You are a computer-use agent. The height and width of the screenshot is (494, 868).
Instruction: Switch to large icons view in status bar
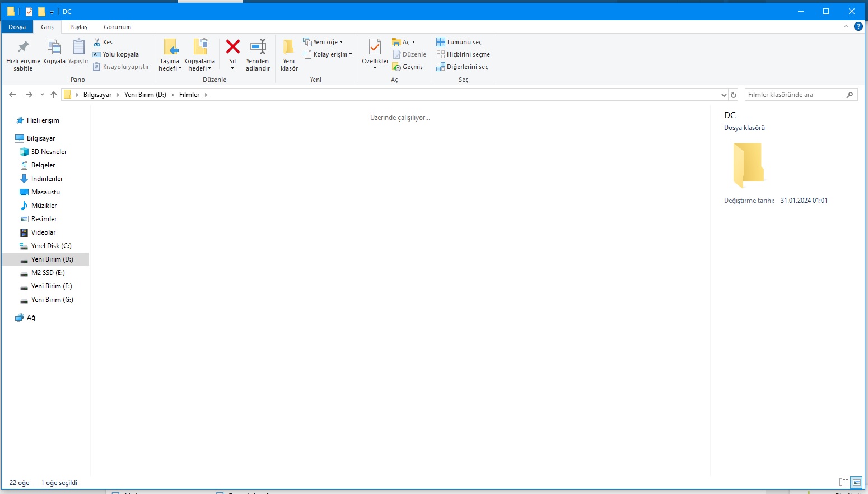[x=856, y=482]
